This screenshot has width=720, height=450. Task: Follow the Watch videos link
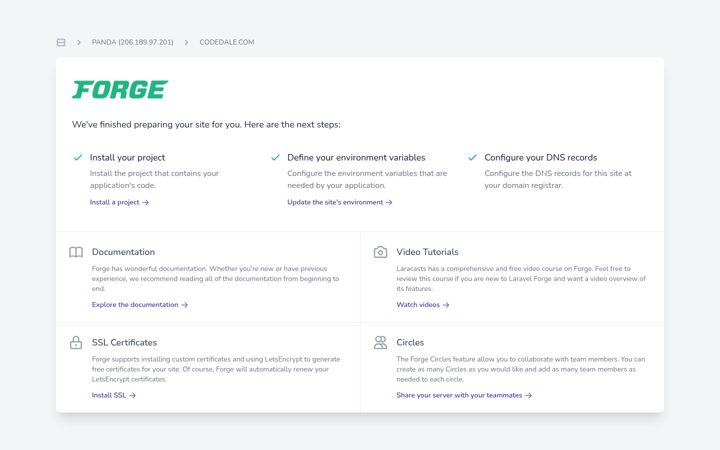click(x=423, y=304)
